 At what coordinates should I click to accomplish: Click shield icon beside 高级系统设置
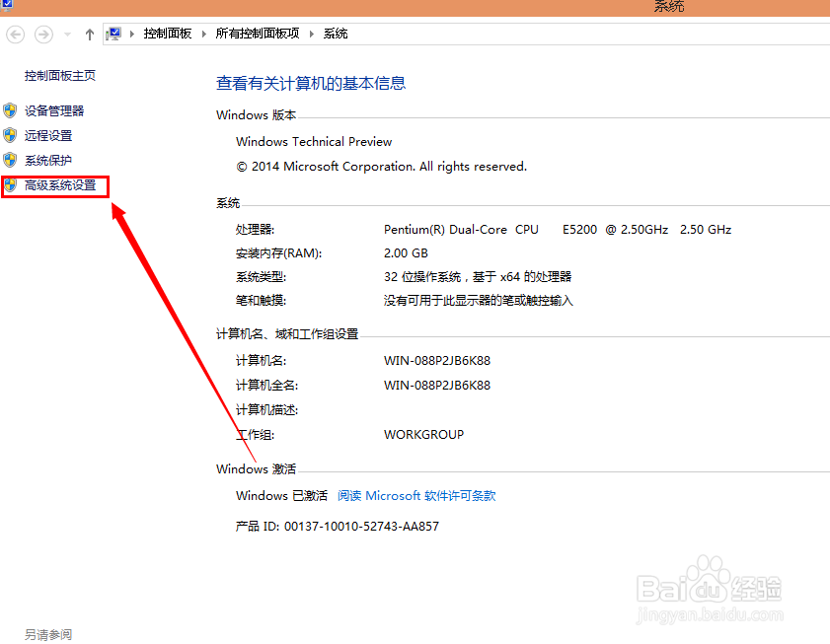10,184
